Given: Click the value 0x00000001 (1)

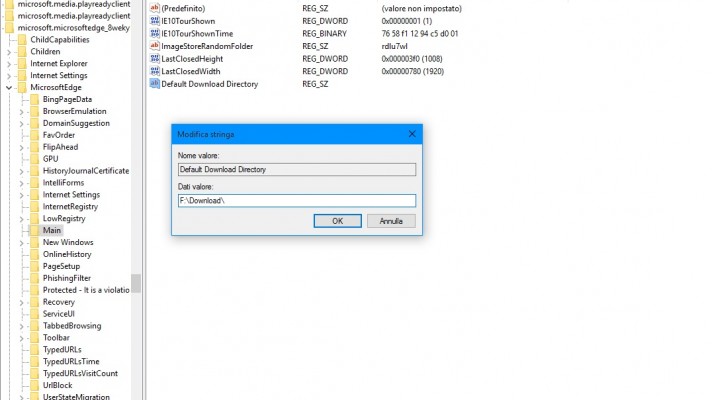Looking at the screenshot, I should pyautogui.click(x=407, y=21).
